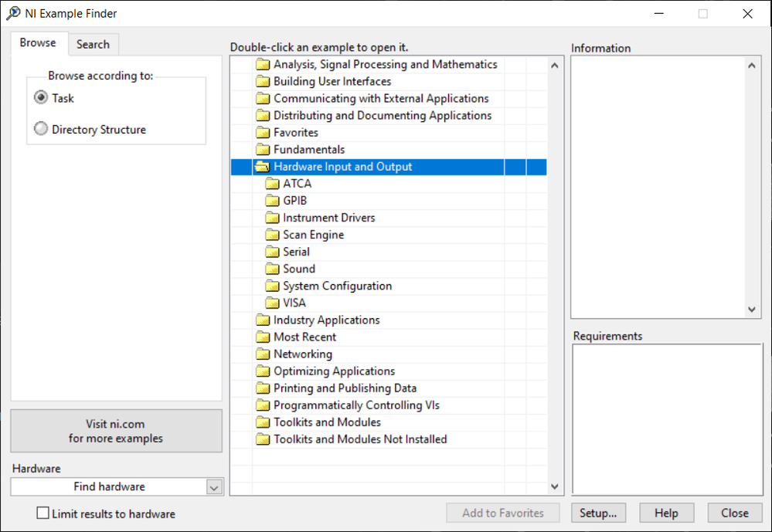Select the Industry Applications tree item
This screenshot has height=532, width=772.
click(x=327, y=320)
